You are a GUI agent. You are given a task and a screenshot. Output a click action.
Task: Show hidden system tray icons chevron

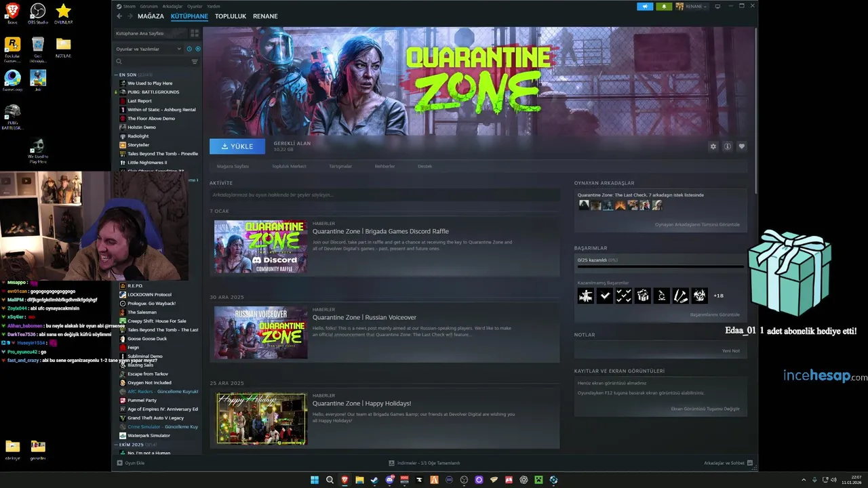pos(804,480)
